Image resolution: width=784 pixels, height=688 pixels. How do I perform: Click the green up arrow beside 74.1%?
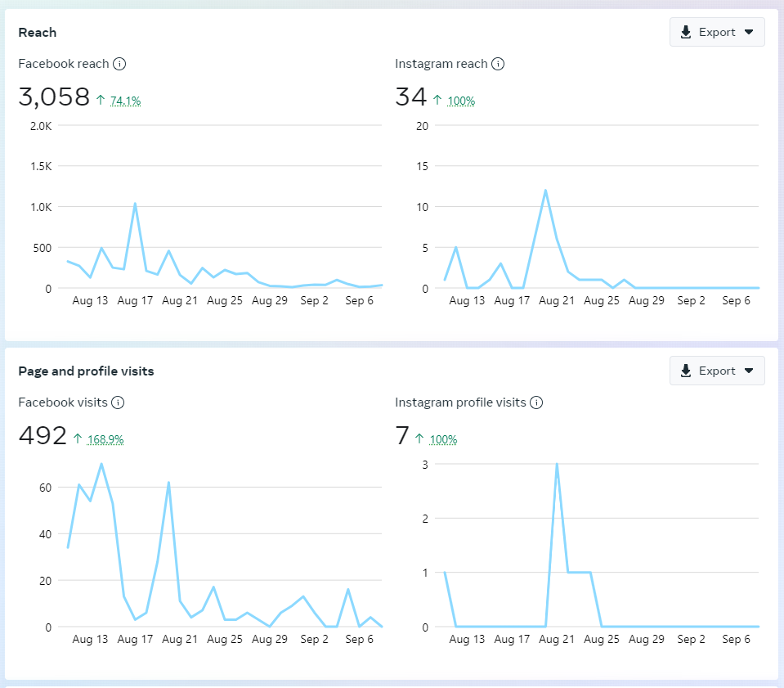(101, 100)
